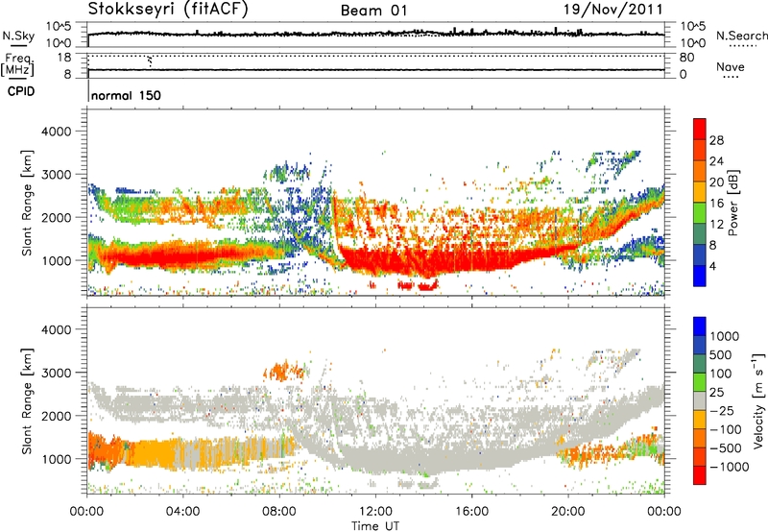This screenshot has width=768, height=532.
Task: Click Slant Range [km] label of velocity panel
Action: tap(27, 401)
